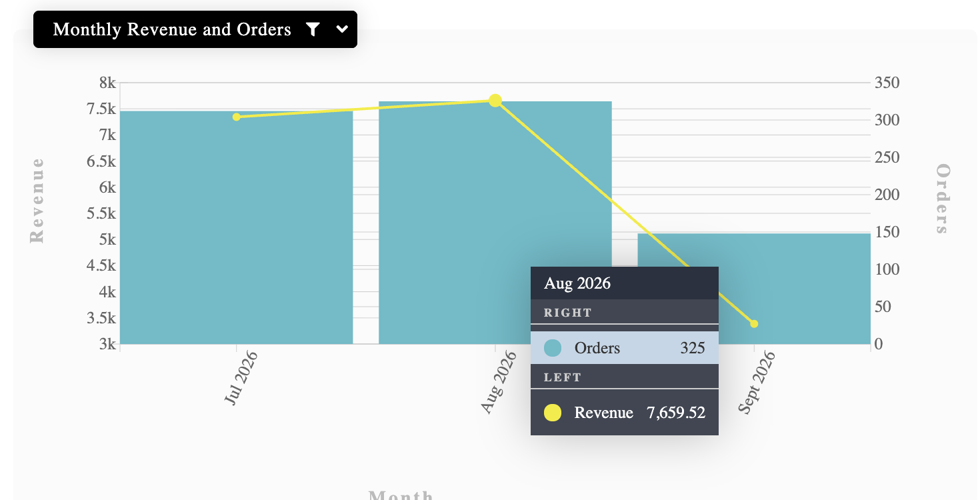Image resolution: width=980 pixels, height=500 pixels.
Task: Click the teal Orders swatch in tooltip
Action: [x=553, y=348]
